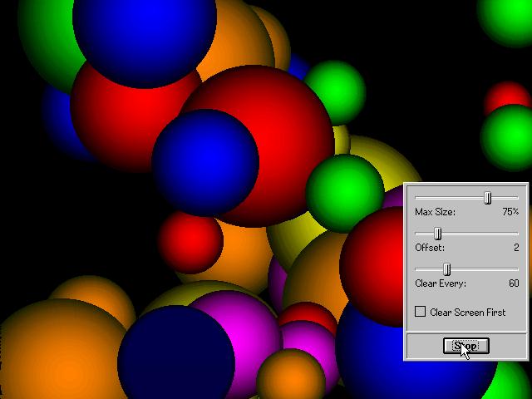Click the Stop button
The height and width of the screenshot is (399, 532).
[x=465, y=346]
